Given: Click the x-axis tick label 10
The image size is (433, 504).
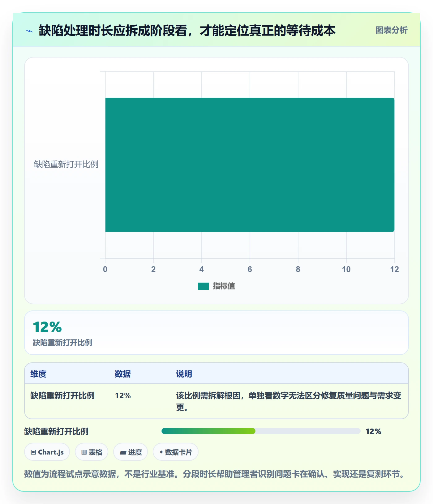Looking at the screenshot, I should (346, 269).
